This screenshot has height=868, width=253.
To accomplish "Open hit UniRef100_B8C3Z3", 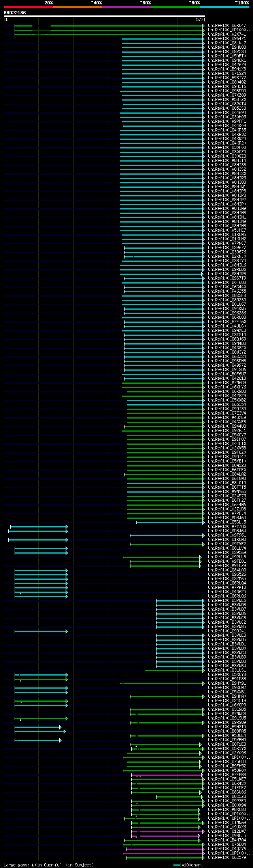I will (227, 797).
